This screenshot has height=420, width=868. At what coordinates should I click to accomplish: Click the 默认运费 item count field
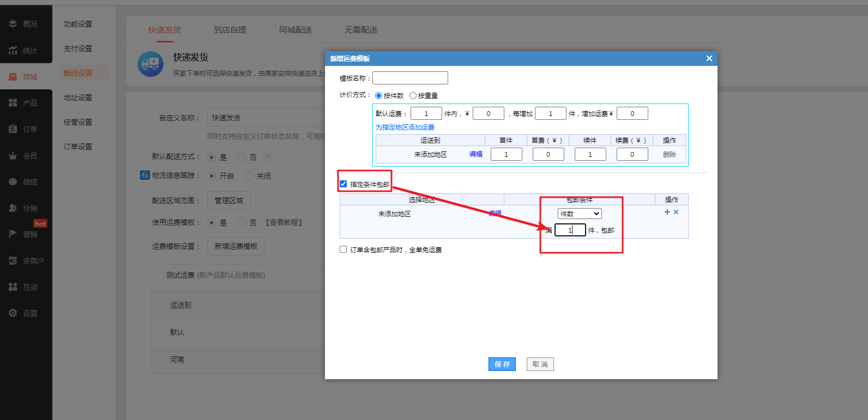(426, 113)
